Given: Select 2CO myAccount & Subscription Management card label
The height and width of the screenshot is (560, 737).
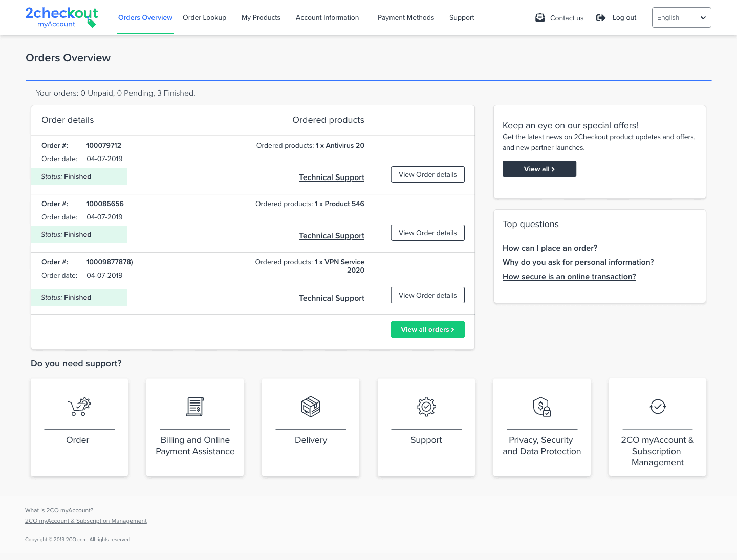Looking at the screenshot, I should tap(658, 451).
